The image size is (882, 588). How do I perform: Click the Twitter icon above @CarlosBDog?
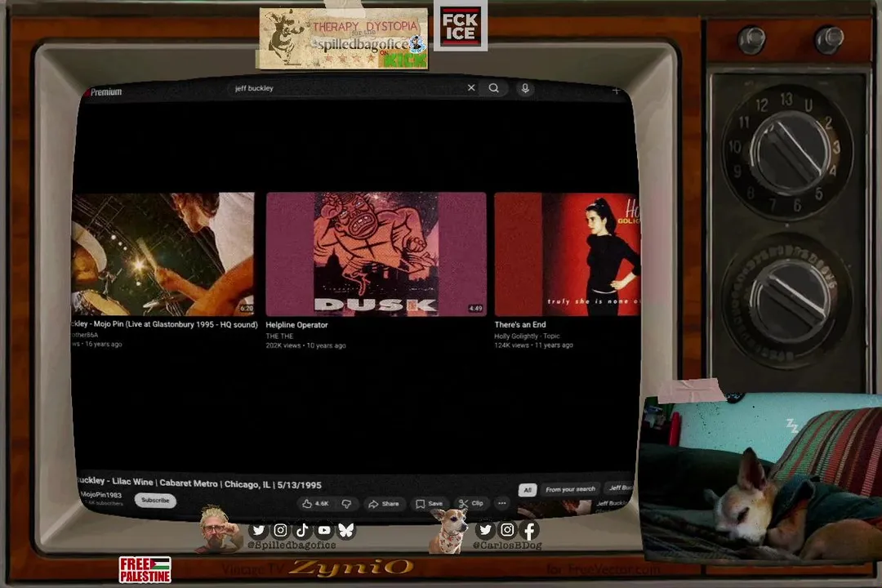[x=485, y=530]
